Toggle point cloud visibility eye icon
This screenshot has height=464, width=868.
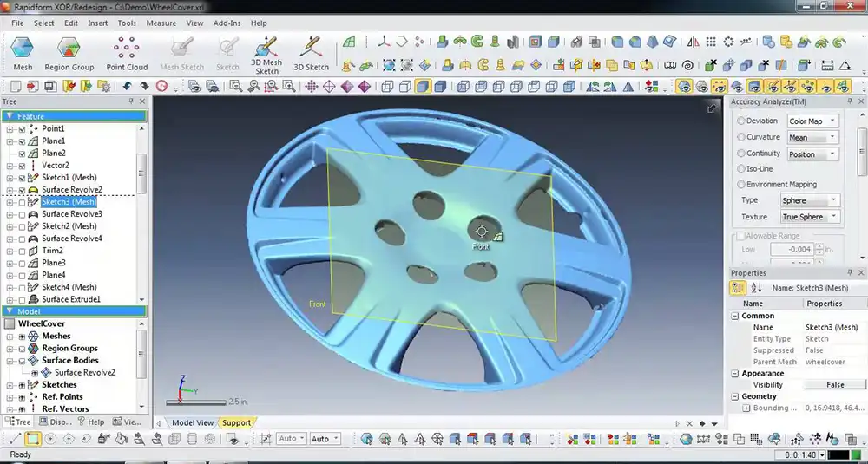pos(719,86)
